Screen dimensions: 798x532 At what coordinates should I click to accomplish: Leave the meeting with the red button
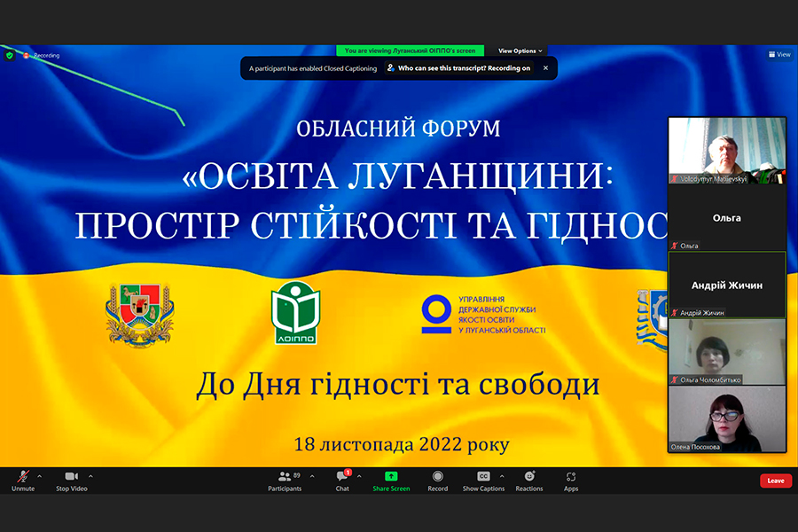[x=776, y=481]
